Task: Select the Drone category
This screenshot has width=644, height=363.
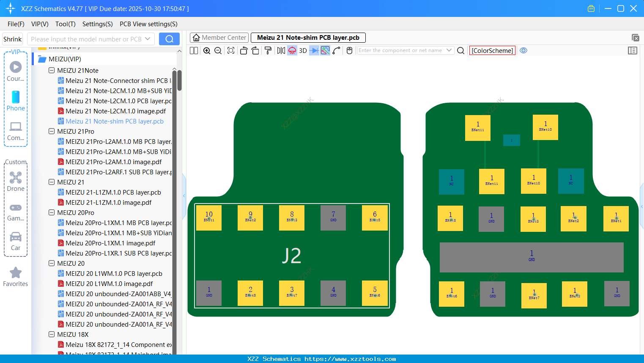Action: pos(16,181)
